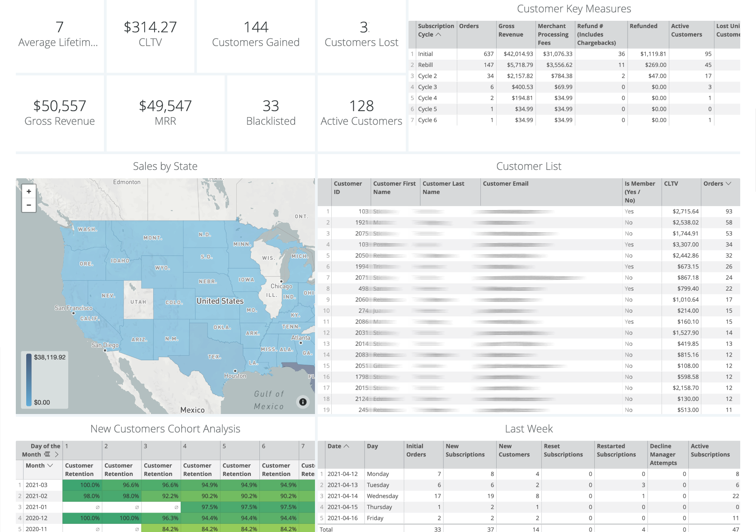Click the right chevron beside Day of the Month

click(56, 454)
